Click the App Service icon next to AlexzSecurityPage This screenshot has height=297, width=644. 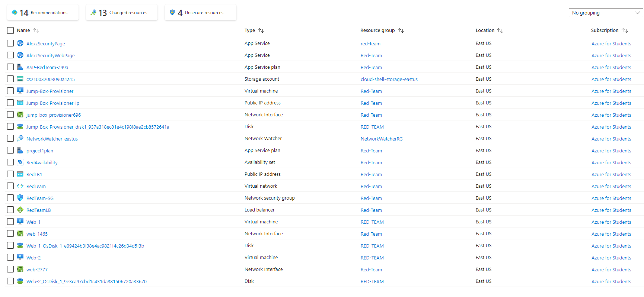tap(20, 43)
